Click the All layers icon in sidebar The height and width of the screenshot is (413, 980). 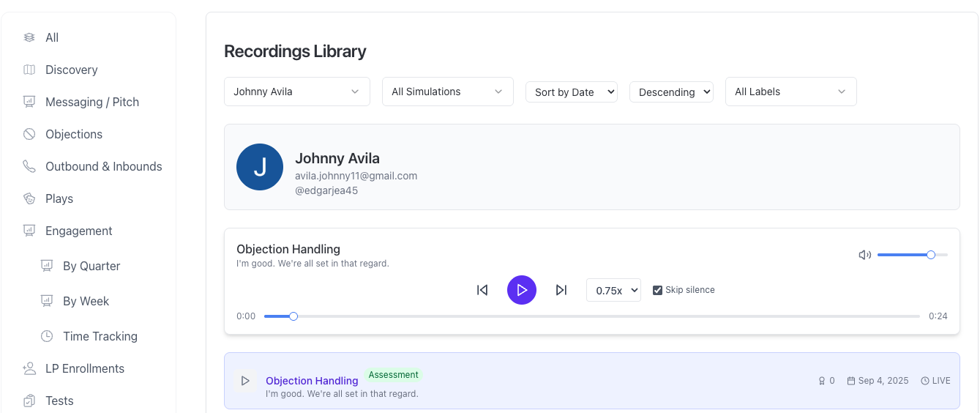29,37
